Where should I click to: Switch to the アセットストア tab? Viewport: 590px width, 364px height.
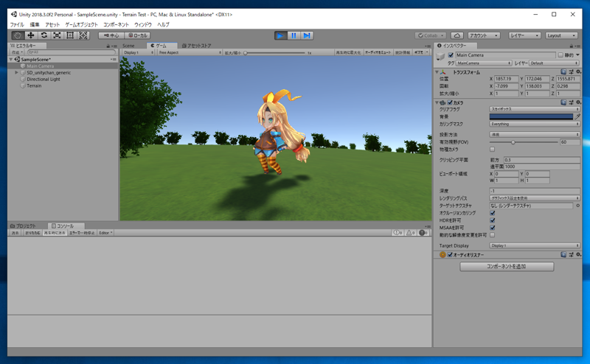[x=196, y=46]
